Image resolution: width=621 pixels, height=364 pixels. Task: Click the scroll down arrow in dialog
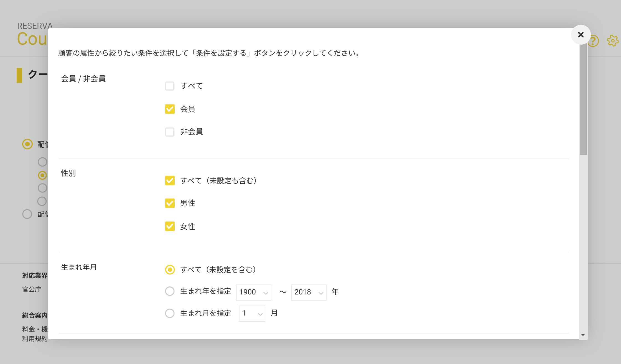[x=583, y=335]
